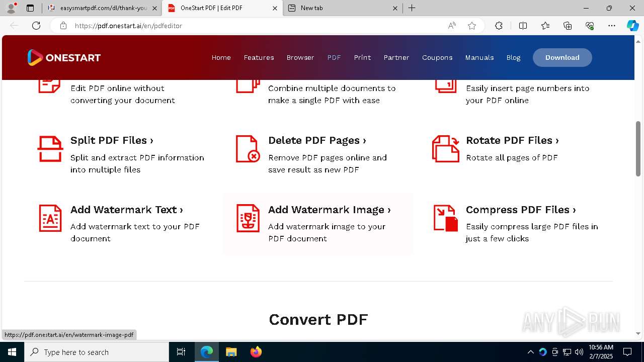Open the Favorites list
Viewport: 644px width, 362px height.
coord(545,26)
